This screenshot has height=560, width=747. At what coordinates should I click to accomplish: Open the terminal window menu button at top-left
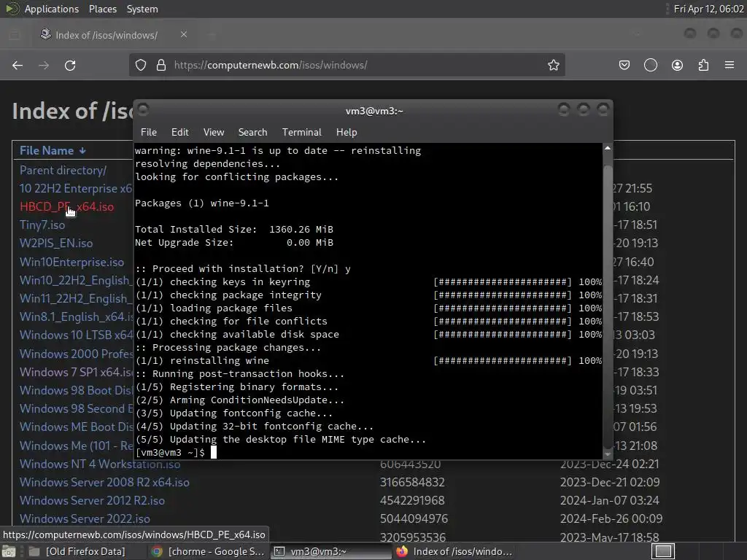pyautogui.click(x=144, y=110)
